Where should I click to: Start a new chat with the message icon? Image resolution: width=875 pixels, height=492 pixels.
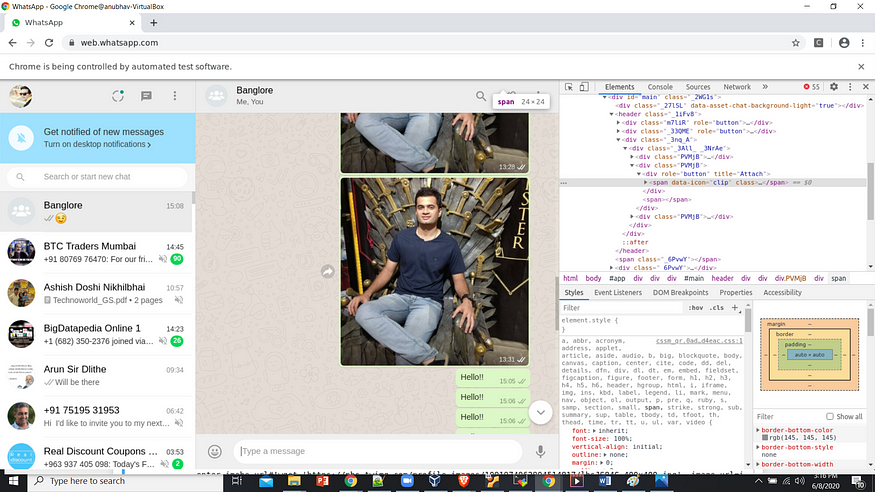(146, 96)
